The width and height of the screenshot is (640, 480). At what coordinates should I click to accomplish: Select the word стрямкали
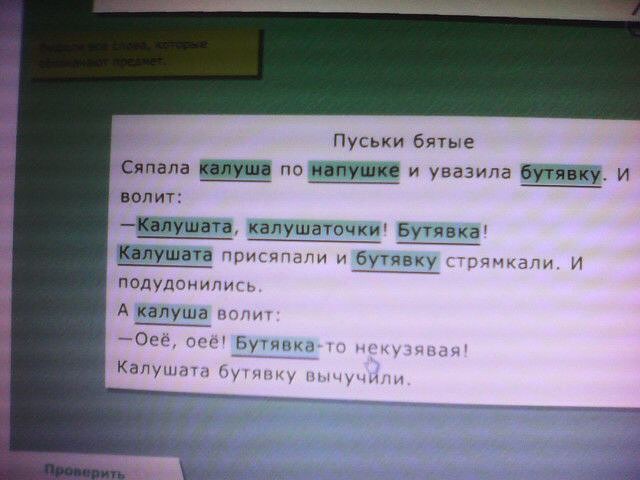pyautogui.click(x=500, y=262)
